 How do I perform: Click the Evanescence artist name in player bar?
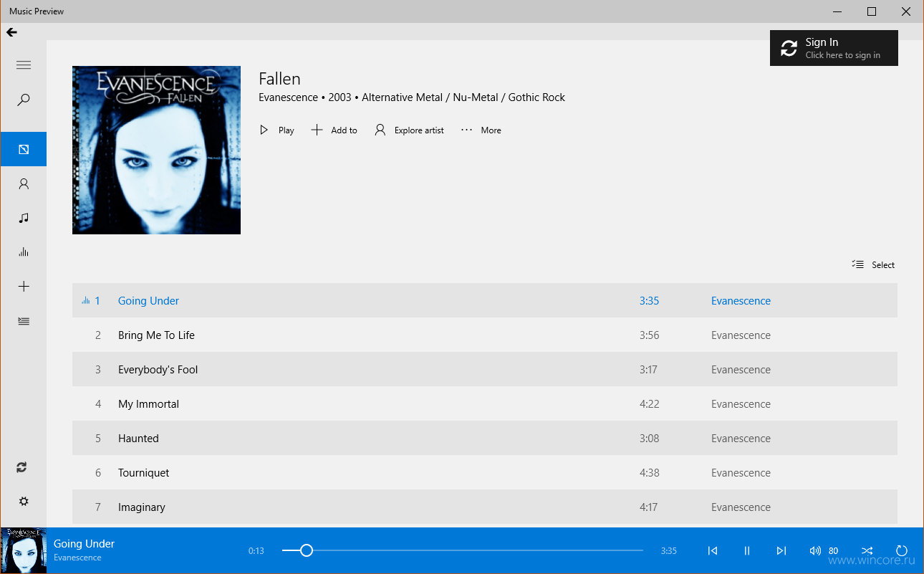pos(77,558)
